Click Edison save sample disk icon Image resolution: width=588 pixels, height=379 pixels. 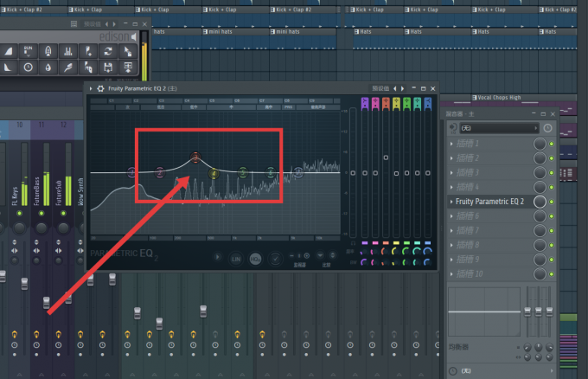pyautogui.click(x=108, y=67)
